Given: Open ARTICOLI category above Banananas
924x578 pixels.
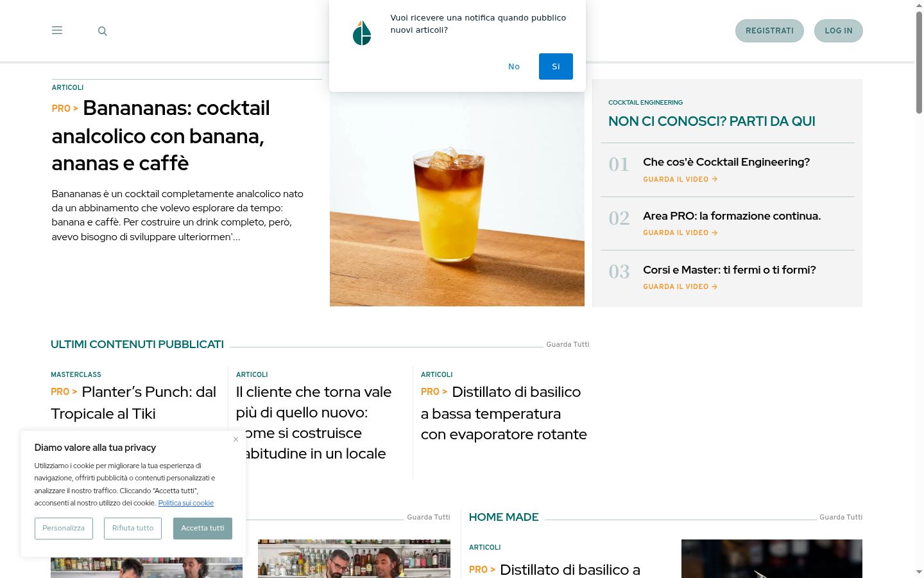Looking at the screenshot, I should [67, 87].
